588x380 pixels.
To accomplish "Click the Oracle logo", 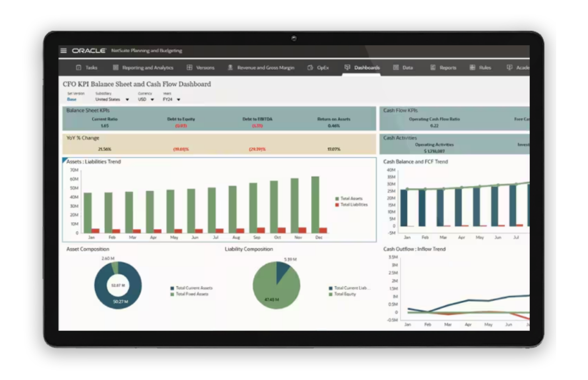I will pos(89,51).
